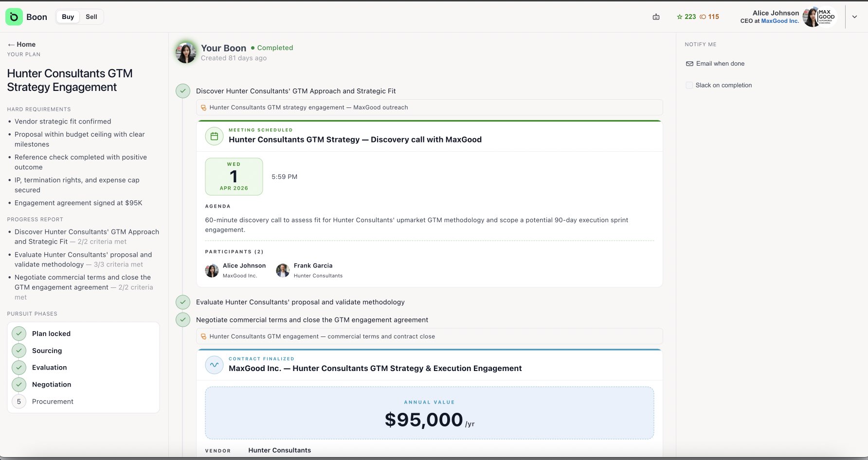Click the Your Boon avatar image
The height and width of the screenshot is (460, 868).
(x=186, y=53)
